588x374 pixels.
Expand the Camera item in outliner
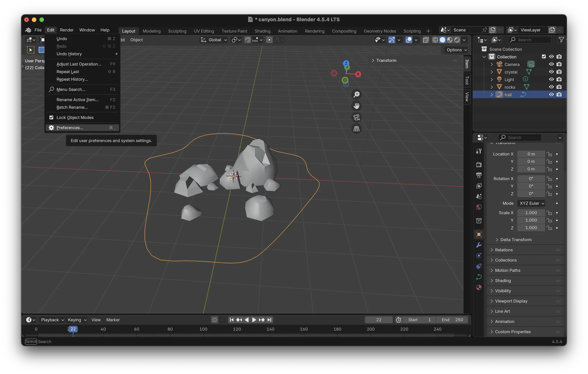click(x=492, y=64)
